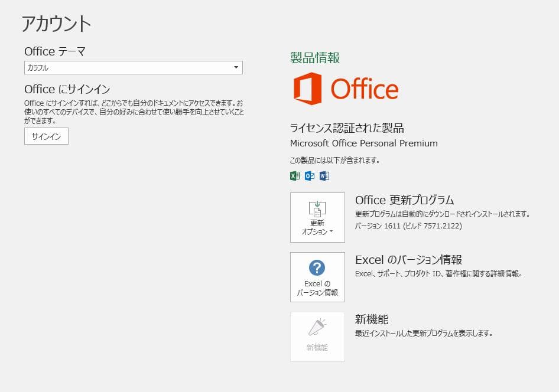Click the 新機能 button
Screen dimensions: 559x392
317,337
